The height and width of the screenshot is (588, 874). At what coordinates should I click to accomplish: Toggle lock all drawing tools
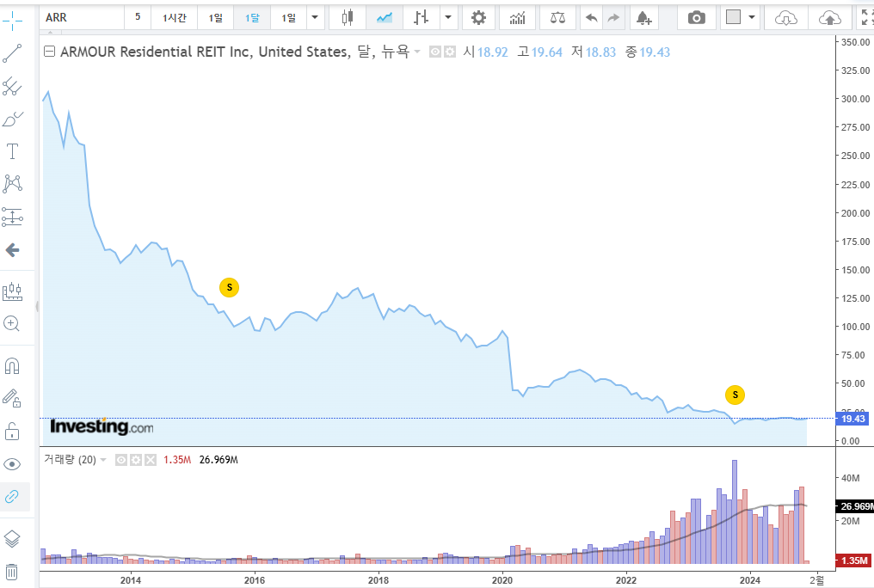coord(12,431)
